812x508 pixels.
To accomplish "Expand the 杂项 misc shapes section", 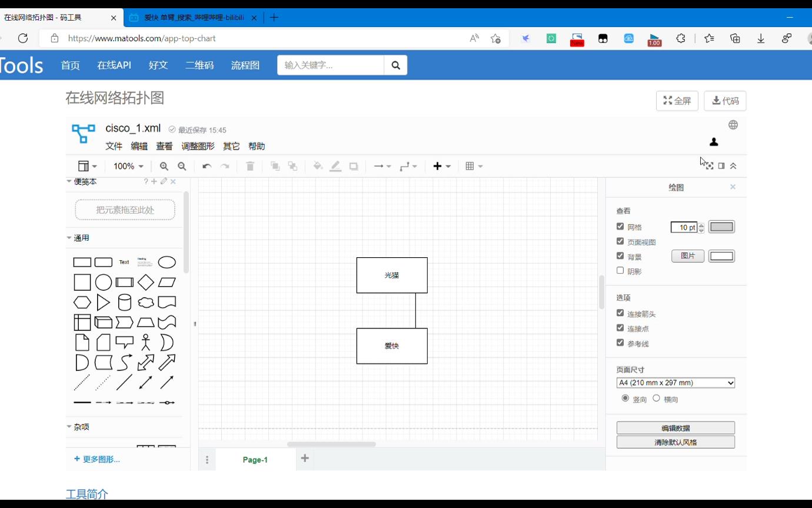I will (x=78, y=427).
